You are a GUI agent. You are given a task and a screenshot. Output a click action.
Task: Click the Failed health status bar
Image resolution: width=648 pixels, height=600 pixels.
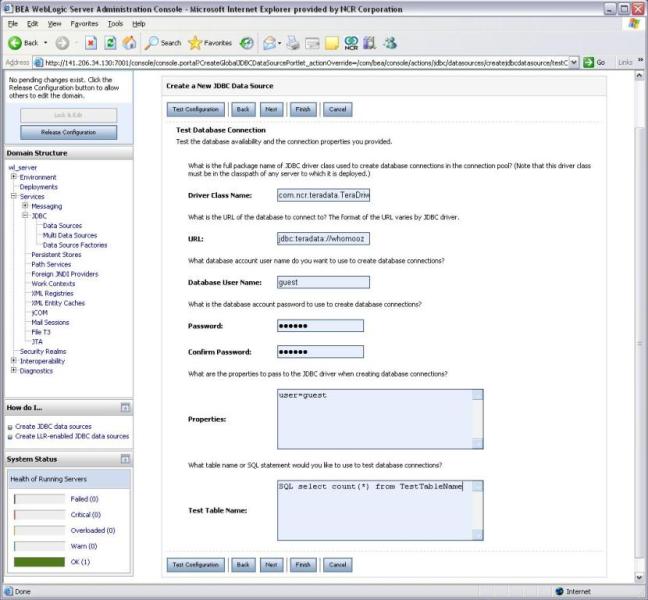click(39, 499)
